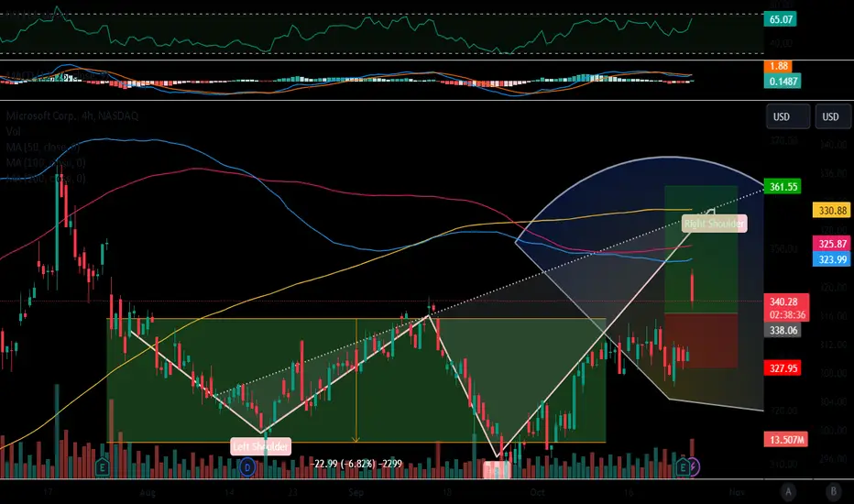Select the Left Shoulder label

pyautogui.click(x=261, y=447)
